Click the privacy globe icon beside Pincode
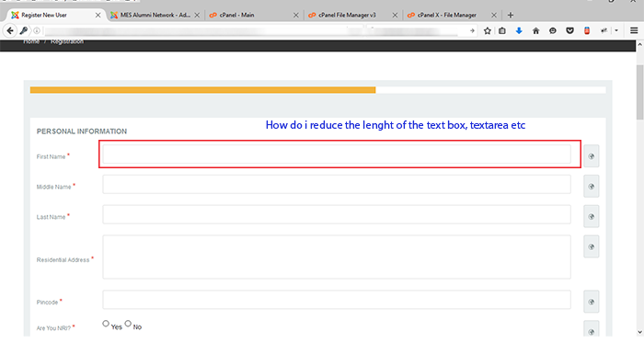644x343 pixels. tap(591, 302)
